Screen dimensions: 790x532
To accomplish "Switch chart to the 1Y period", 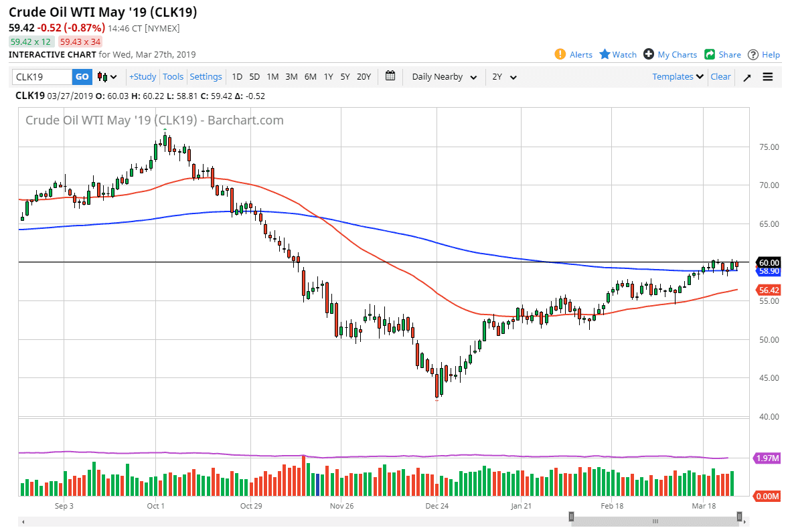I will [328, 76].
